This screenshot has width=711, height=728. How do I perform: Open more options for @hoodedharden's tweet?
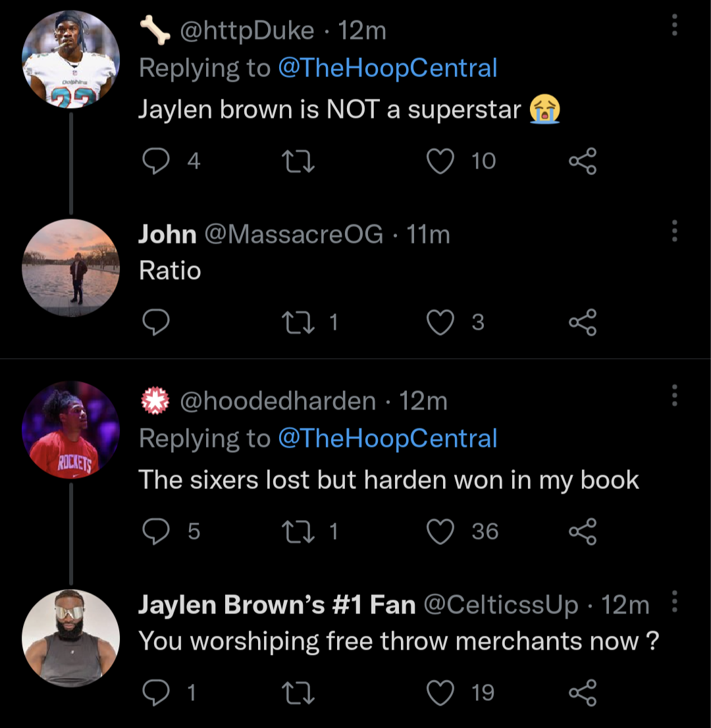[673, 395]
